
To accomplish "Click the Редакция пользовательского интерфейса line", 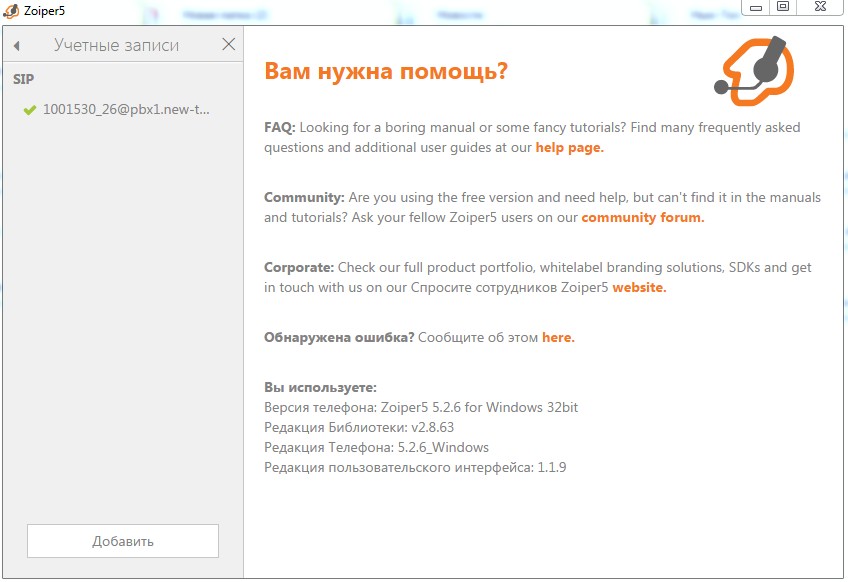I will [x=415, y=467].
